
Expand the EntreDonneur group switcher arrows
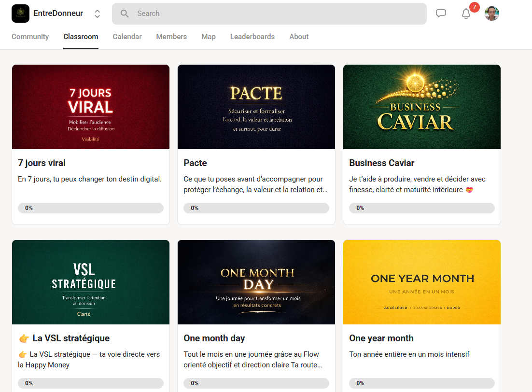coord(97,14)
